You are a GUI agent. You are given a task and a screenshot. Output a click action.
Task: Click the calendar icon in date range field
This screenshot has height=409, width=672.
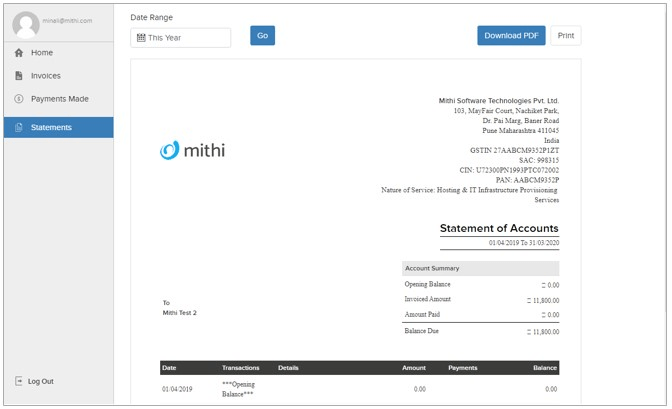click(x=141, y=38)
